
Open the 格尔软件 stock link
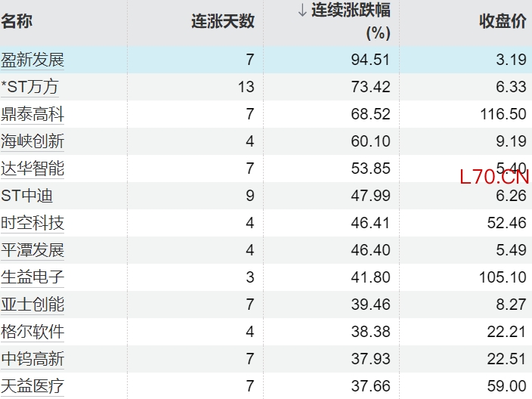click(32, 332)
